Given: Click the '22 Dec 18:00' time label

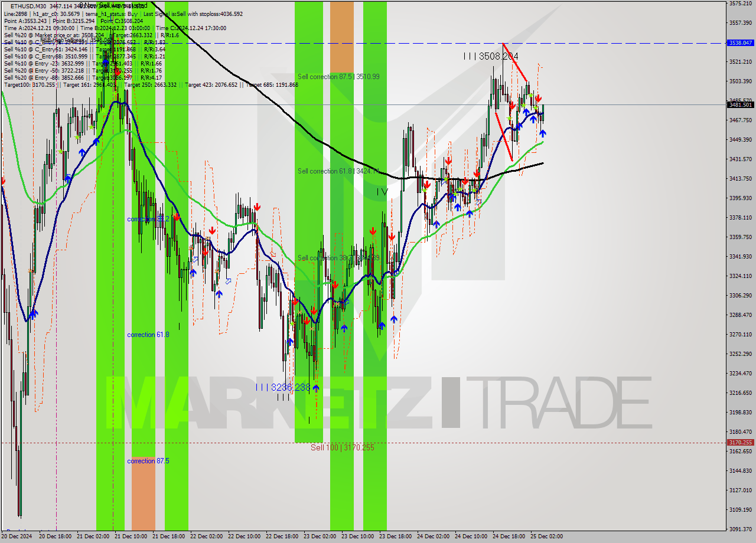Looking at the screenshot, I should click(282, 537).
